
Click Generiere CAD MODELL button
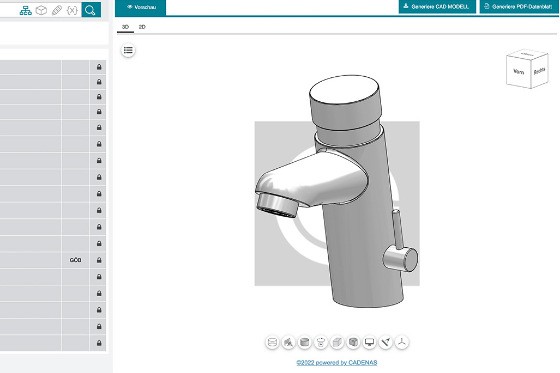pos(437,6)
